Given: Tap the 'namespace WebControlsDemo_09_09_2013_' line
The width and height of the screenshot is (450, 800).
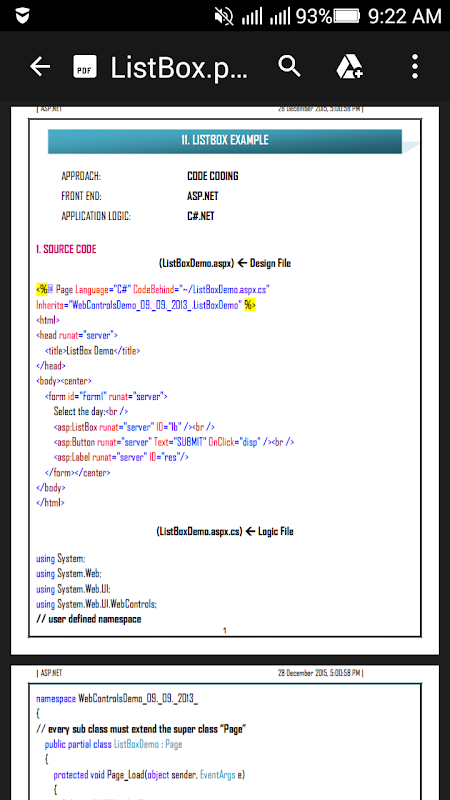Looking at the screenshot, I should [117, 699].
